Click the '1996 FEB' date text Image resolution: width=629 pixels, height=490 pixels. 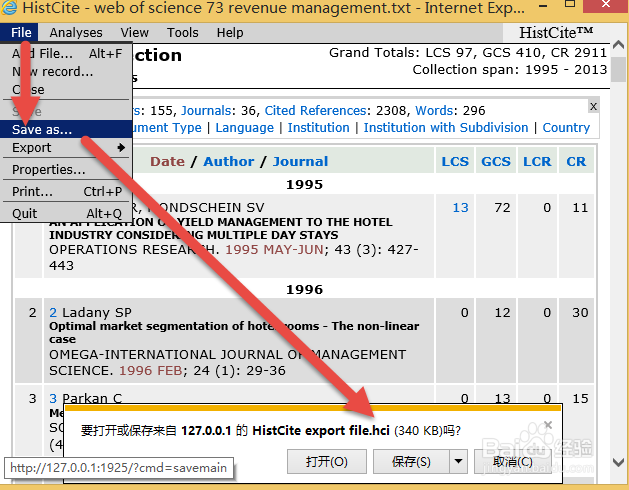coord(150,370)
